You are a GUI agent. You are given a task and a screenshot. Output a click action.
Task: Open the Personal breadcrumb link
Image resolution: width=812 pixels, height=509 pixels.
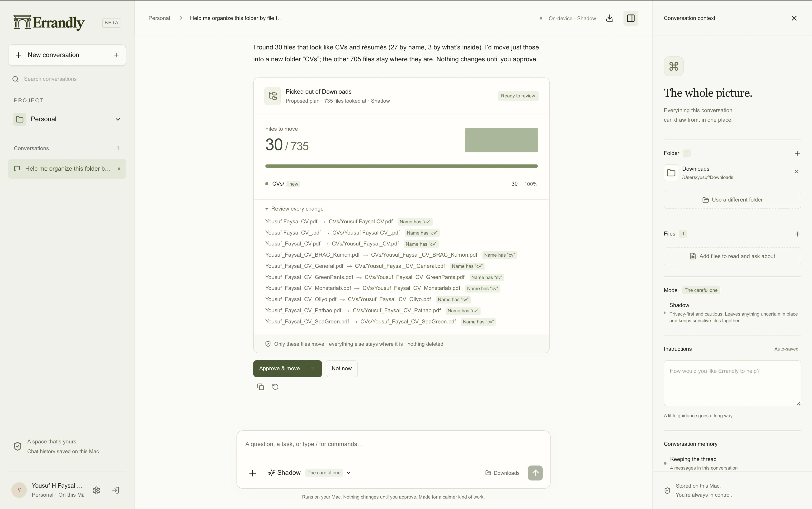[159, 18]
